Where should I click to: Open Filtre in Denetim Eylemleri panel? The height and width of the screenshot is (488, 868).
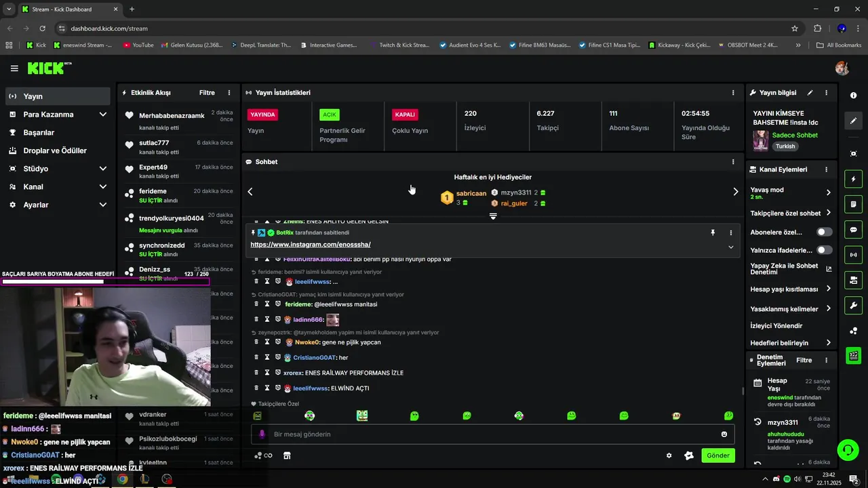(804, 361)
